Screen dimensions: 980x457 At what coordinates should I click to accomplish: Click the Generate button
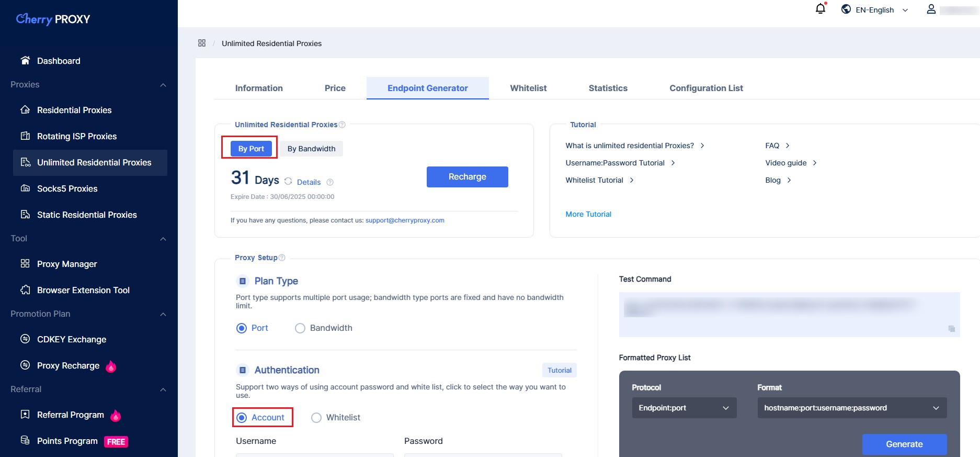pos(904,444)
